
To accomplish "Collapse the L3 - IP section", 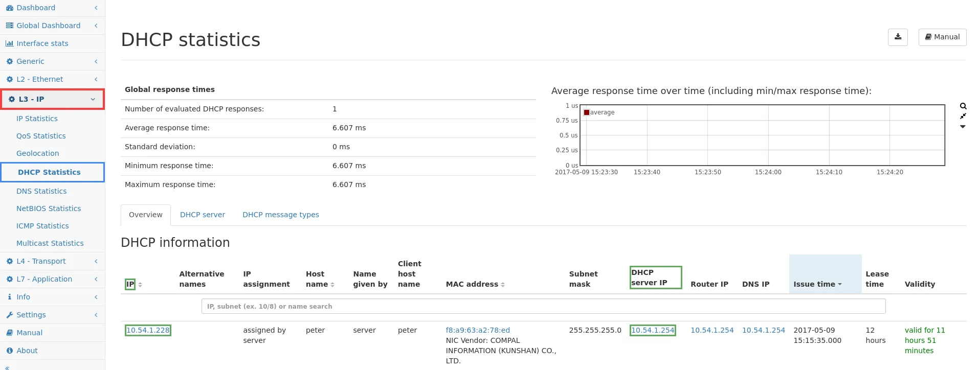I will (52, 99).
